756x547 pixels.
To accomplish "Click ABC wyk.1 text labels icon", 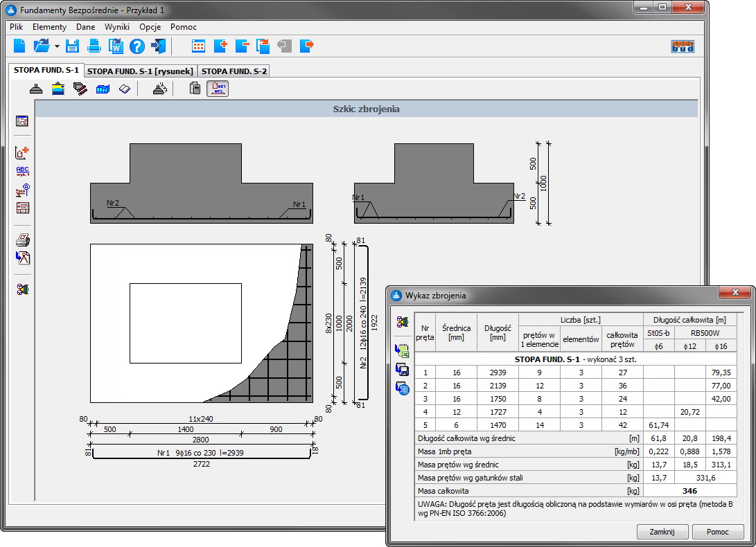I will pyautogui.click(x=23, y=171).
